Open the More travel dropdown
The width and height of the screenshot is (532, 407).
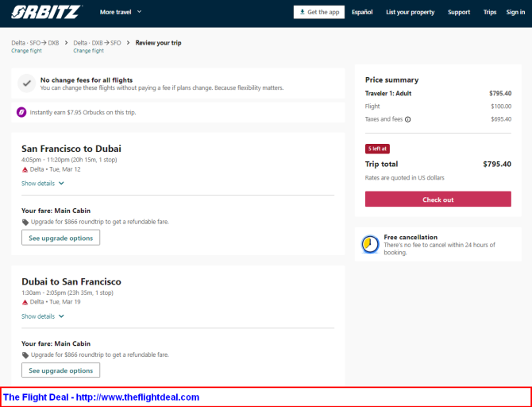coord(121,12)
